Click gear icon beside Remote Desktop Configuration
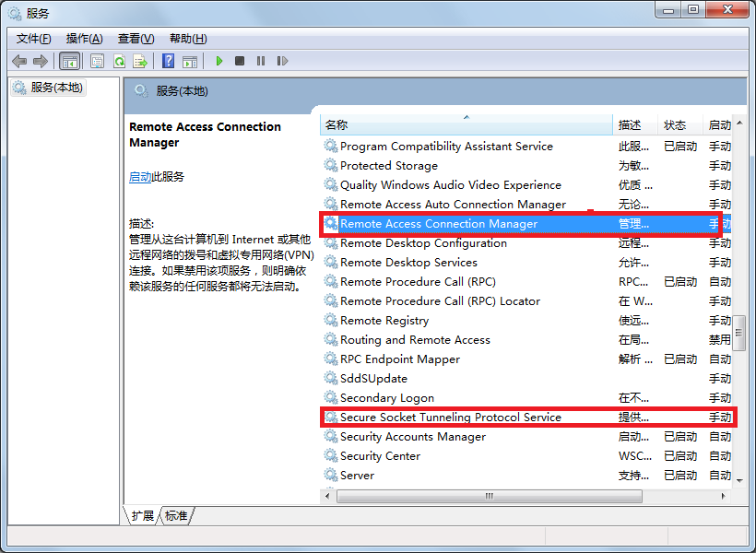Image resolution: width=756 pixels, height=553 pixels. (331, 242)
